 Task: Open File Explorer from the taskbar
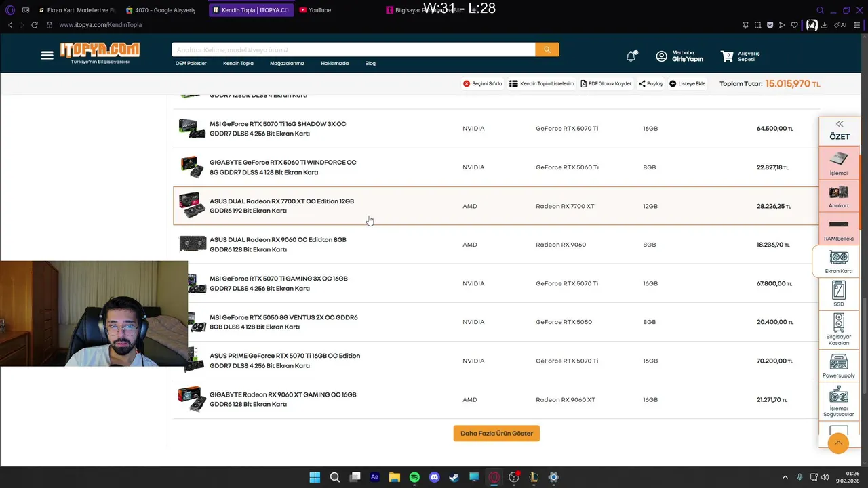point(394,477)
